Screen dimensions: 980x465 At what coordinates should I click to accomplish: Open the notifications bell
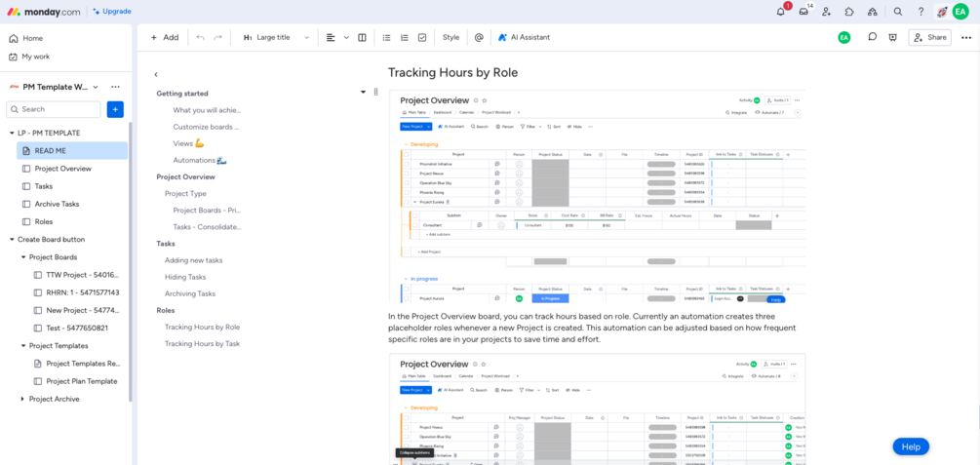pyautogui.click(x=781, y=12)
